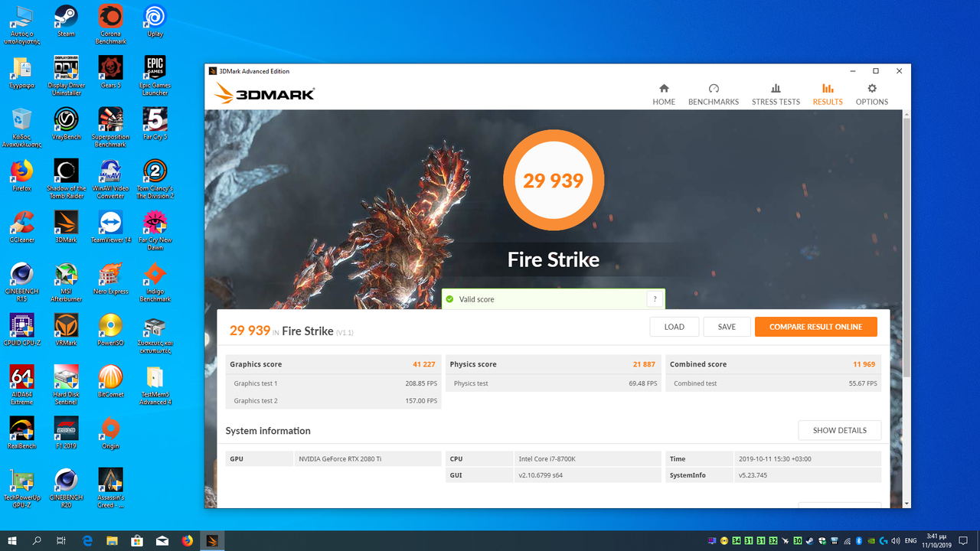This screenshot has height=551, width=980.
Task: Open the taskbar volume speaker icon
Action: pos(897,541)
